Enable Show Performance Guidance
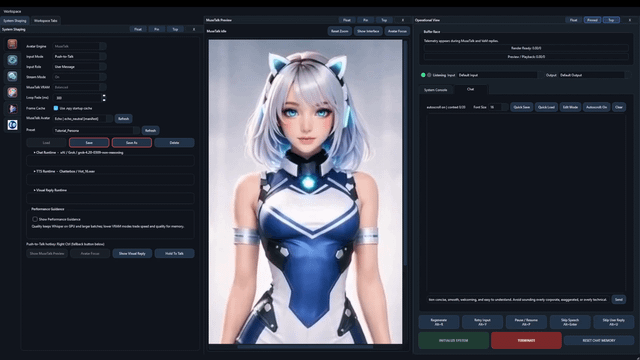The height and width of the screenshot is (360, 640). pos(35,219)
